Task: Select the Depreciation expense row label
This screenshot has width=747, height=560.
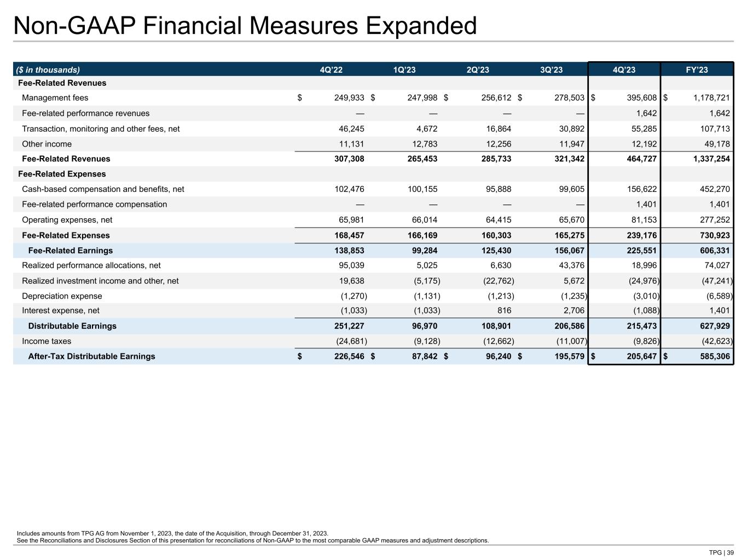Action: point(62,296)
